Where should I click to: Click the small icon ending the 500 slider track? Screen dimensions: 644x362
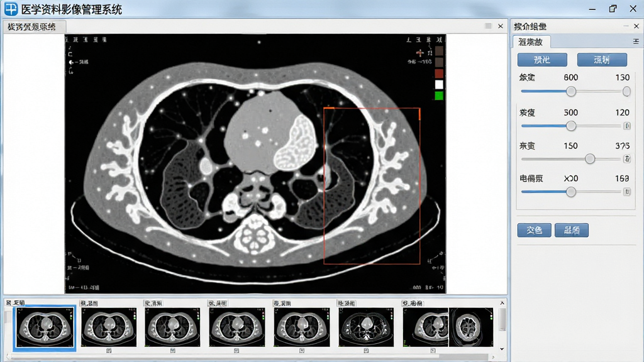[x=627, y=126]
